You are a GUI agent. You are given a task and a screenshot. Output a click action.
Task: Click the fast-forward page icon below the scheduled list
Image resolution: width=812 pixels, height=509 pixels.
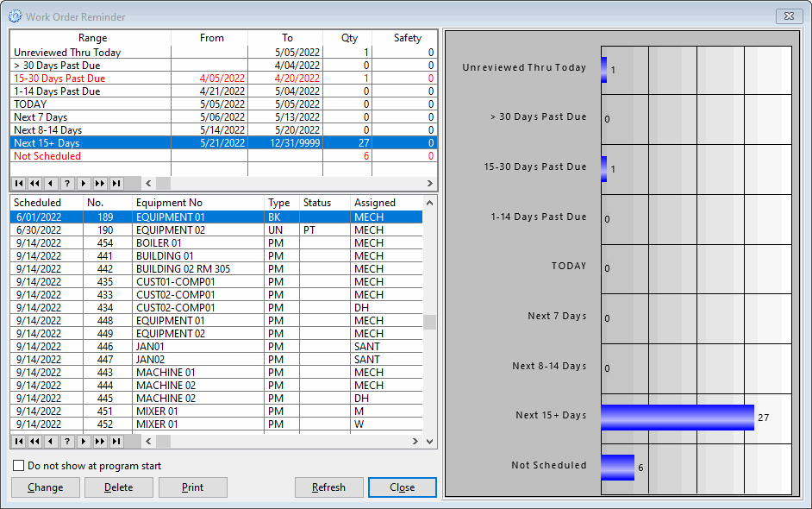99,441
